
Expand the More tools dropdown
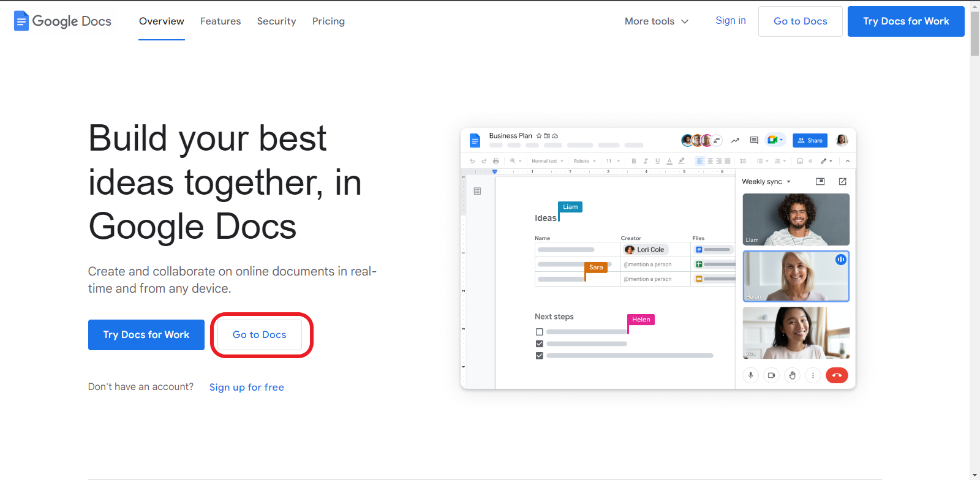(x=657, y=21)
